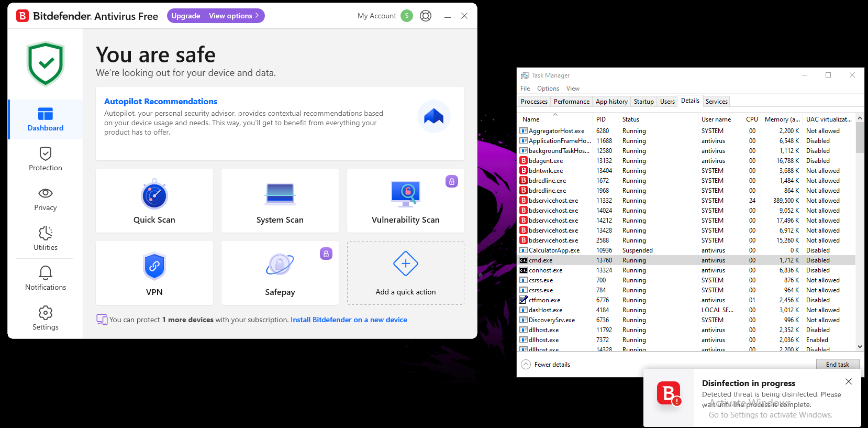Select bdservicehost.exe with PID 11332
The height and width of the screenshot is (428, 868).
pyautogui.click(x=687, y=201)
